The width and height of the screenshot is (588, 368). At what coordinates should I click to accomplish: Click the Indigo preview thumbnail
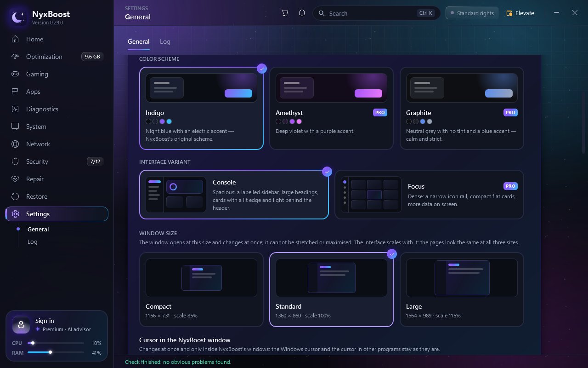[201, 87]
